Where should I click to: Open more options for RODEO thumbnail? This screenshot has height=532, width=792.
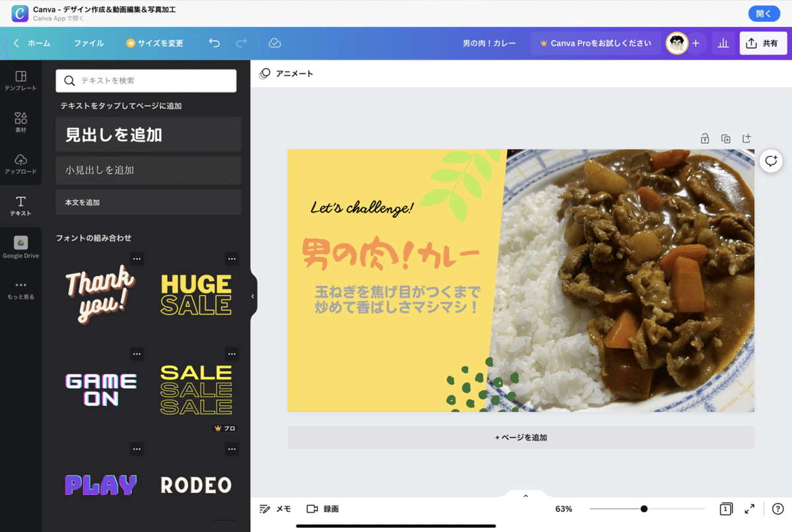click(232, 449)
